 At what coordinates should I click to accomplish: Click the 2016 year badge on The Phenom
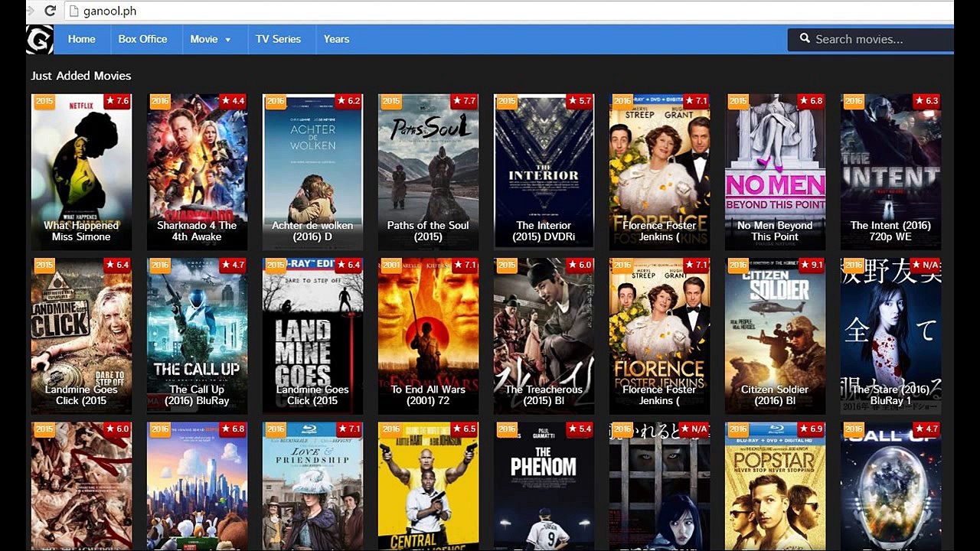coord(507,429)
